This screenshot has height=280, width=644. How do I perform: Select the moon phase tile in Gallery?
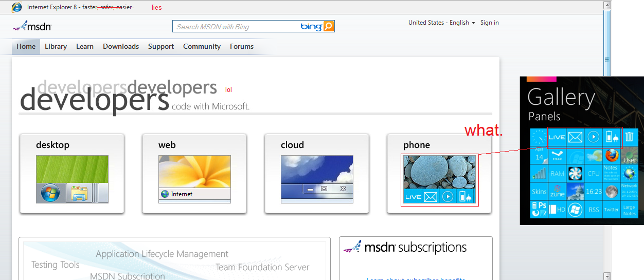pyautogui.click(x=611, y=191)
